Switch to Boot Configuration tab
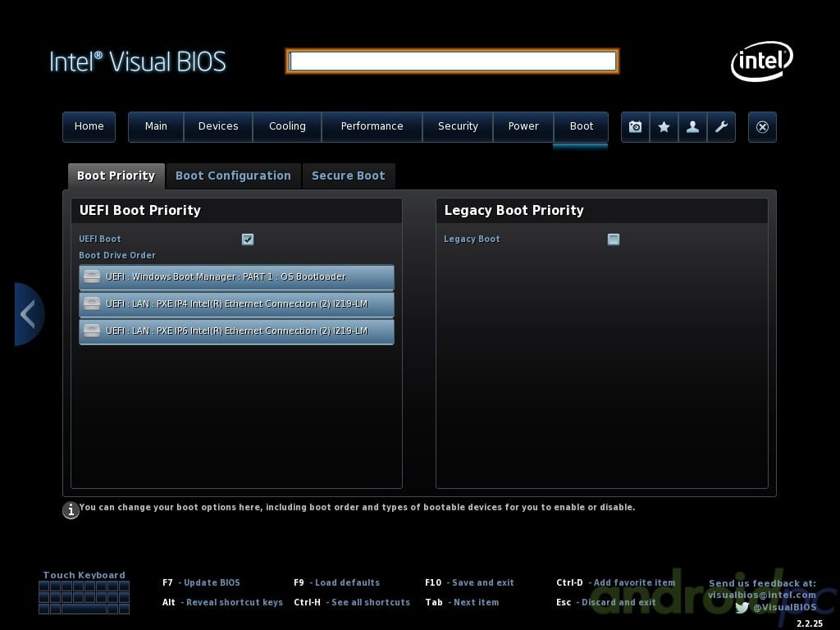This screenshot has height=630, width=840. [x=233, y=176]
